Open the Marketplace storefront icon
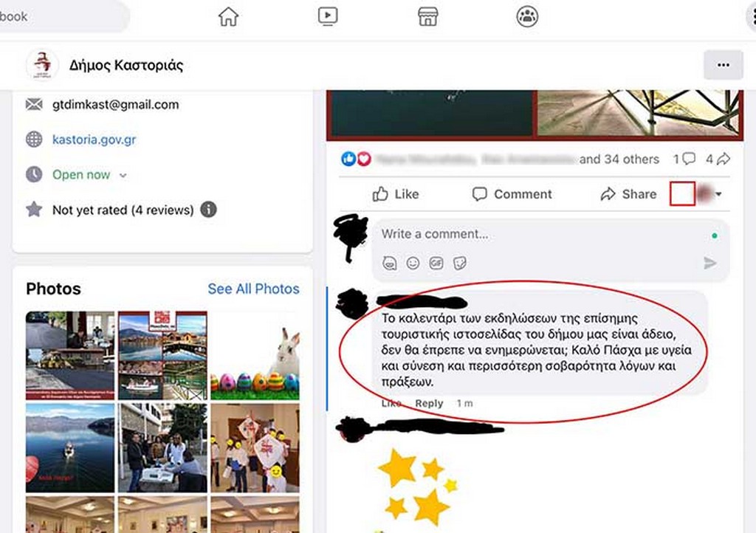The width and height of the screenshot is (756, 533). pos(427,17)
